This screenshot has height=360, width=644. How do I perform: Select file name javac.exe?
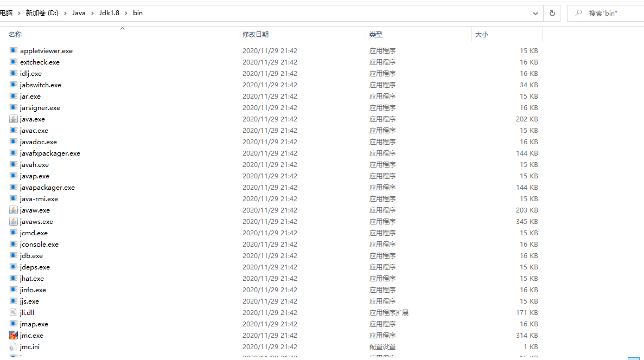pyautogui.click(x=34, y=131)
